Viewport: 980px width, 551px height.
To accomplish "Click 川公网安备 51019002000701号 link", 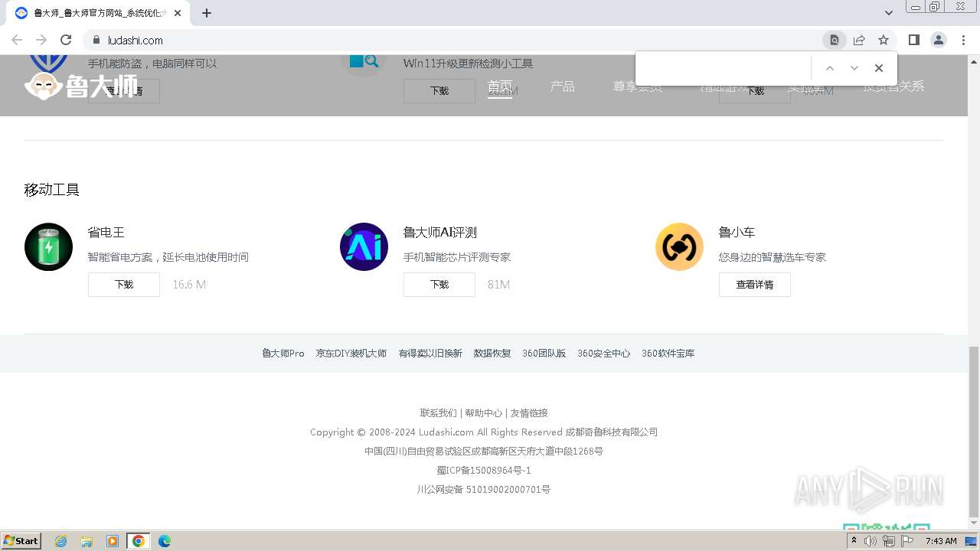I will click(x=484, y=490).
